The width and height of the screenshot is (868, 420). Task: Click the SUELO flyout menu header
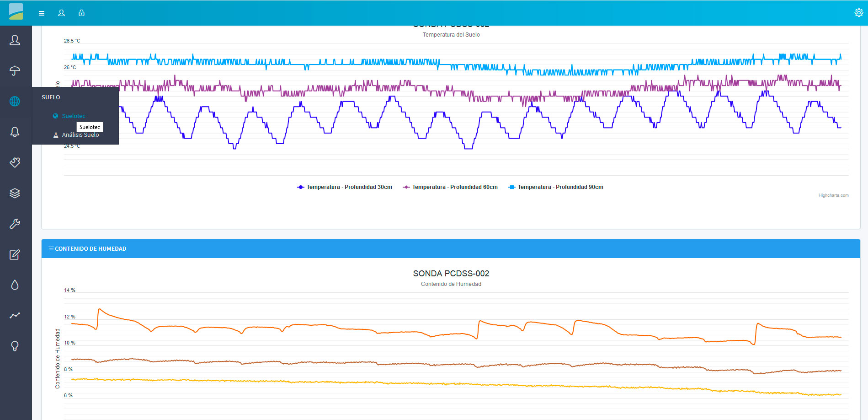pyautogui.click(x=51, y=97)
